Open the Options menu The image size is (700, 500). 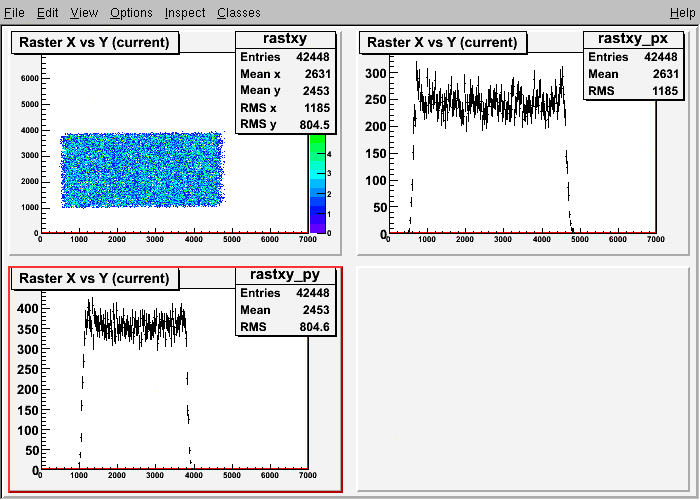coord(131,12)
